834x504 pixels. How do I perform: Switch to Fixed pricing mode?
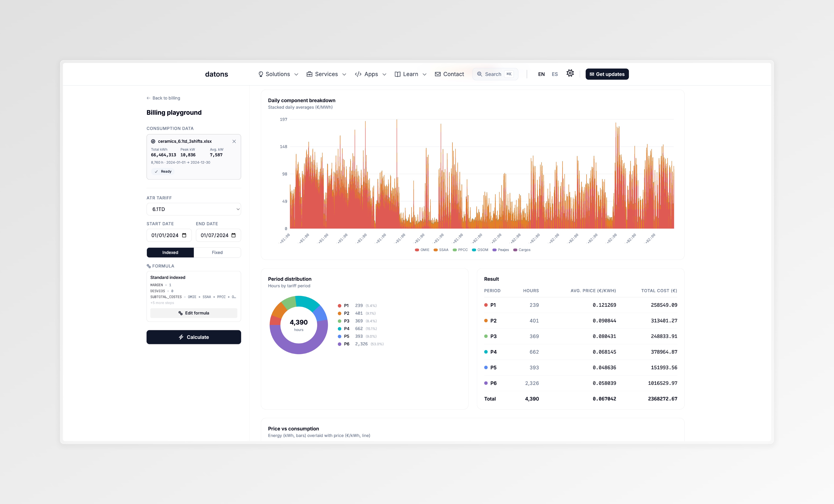tap(217, 252)
